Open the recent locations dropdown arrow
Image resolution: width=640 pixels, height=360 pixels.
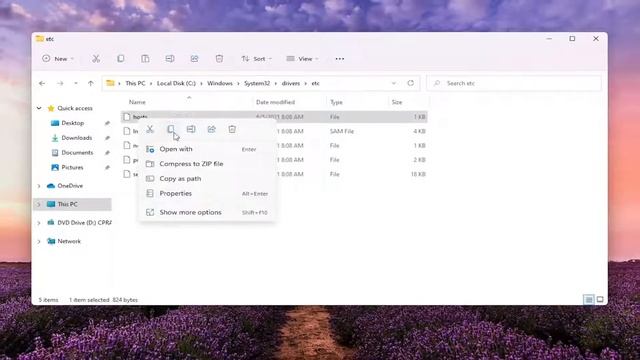coord(76,83)
